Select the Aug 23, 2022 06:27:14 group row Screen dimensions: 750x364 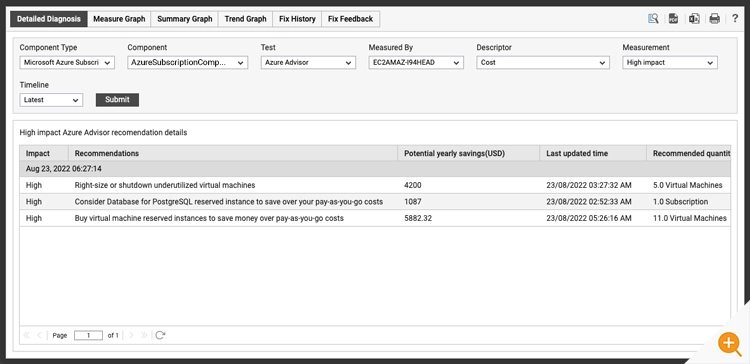click(375, 169)
